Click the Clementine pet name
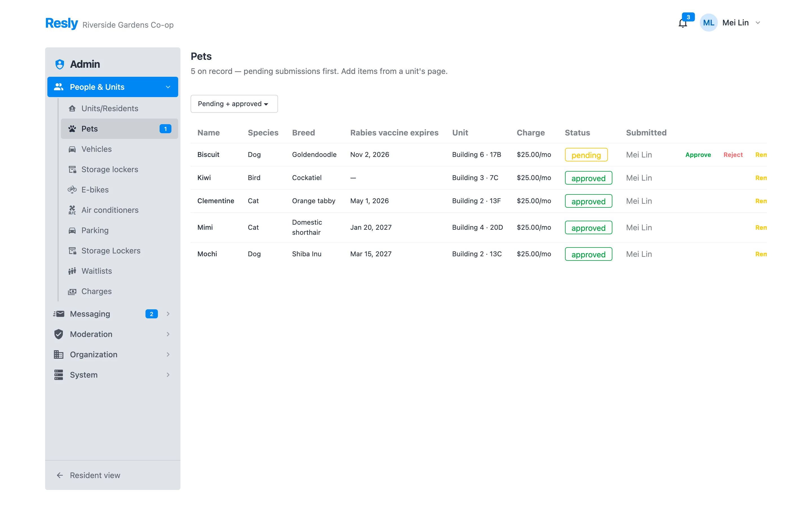Viewport: 812px width, 508px height. [215, 201]
